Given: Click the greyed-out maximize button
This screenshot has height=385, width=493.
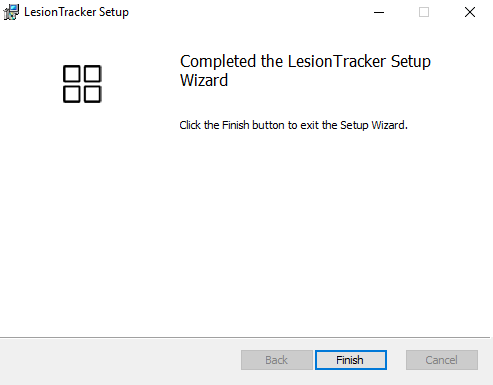Looking at the screenshot, I should coord(424,12).
